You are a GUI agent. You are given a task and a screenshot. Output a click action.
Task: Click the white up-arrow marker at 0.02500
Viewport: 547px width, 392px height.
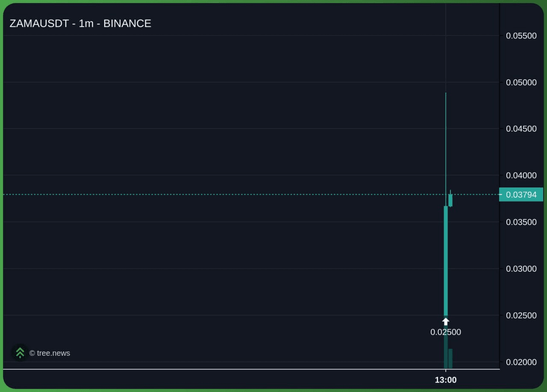click(x=446, y=321)
